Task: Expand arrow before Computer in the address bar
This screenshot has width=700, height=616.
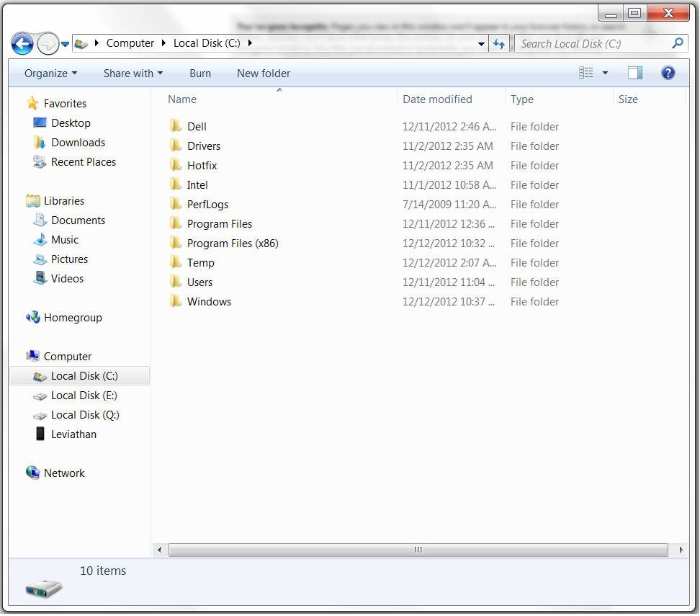Action: pyautogui.click(x=97, y=43)
